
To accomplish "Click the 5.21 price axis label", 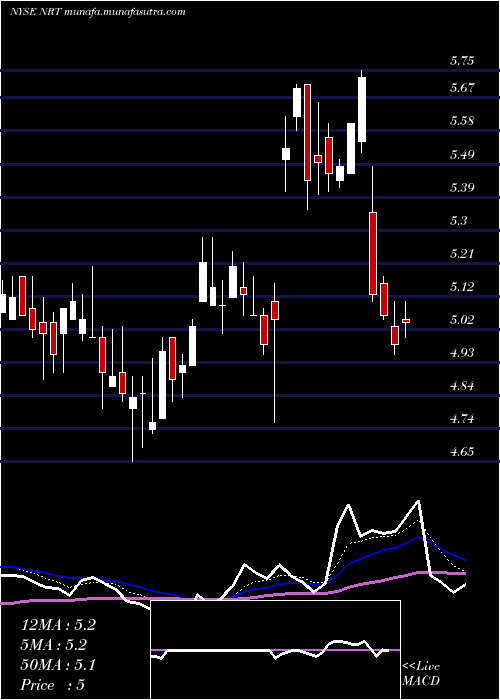I will pyautogui.click(x=462, y=254).
